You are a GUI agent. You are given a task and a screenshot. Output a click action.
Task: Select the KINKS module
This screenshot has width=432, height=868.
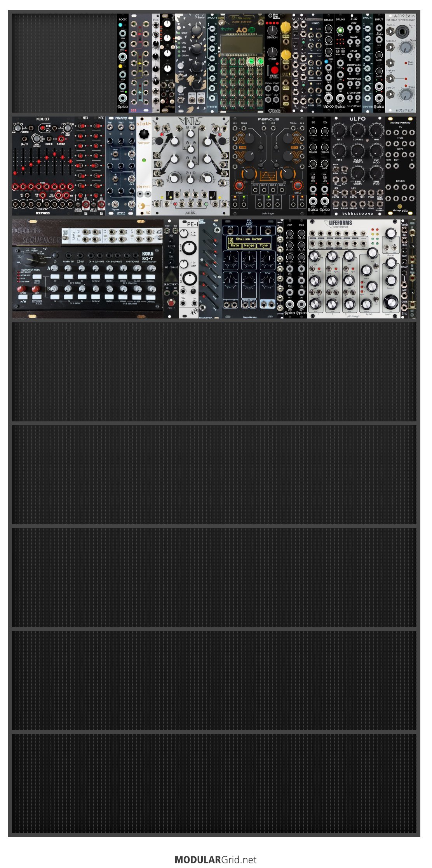click(x=315, y=63)
